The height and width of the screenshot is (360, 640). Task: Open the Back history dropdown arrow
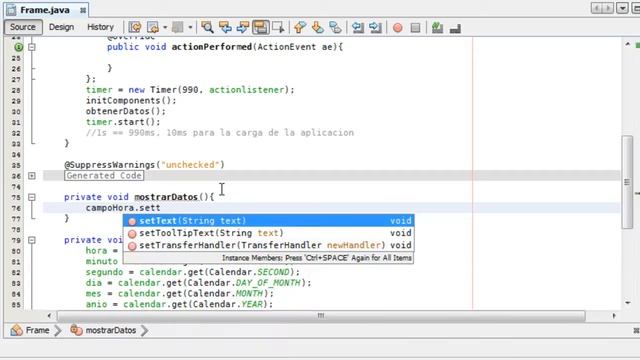pyautogui.click(x=165, y=28)
